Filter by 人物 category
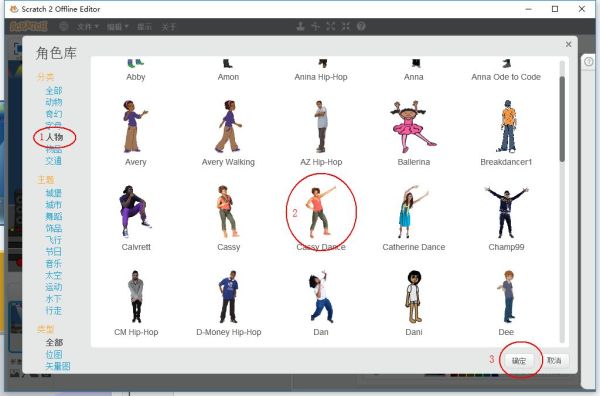 [54, 137]
